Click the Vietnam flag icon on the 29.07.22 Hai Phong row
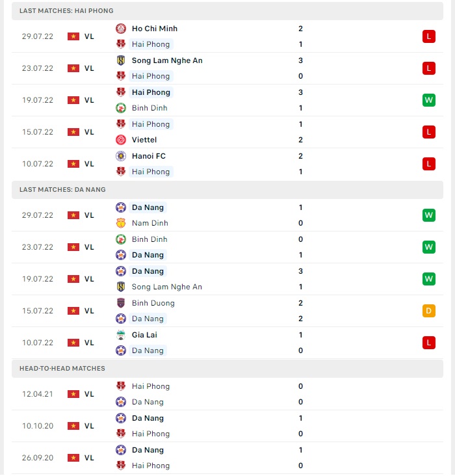This screenshot has width=455, height=476. 73,36
